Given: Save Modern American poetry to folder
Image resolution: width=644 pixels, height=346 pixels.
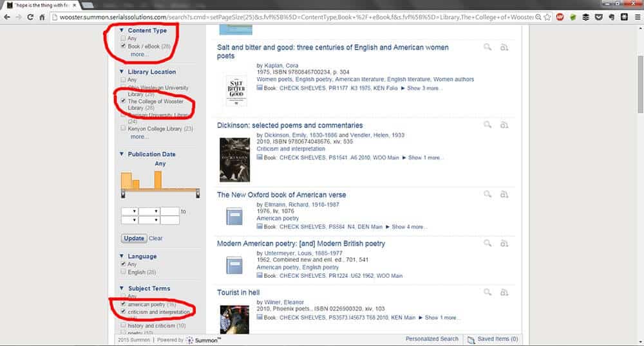Looking at the screenshot, I should [504, 244].
